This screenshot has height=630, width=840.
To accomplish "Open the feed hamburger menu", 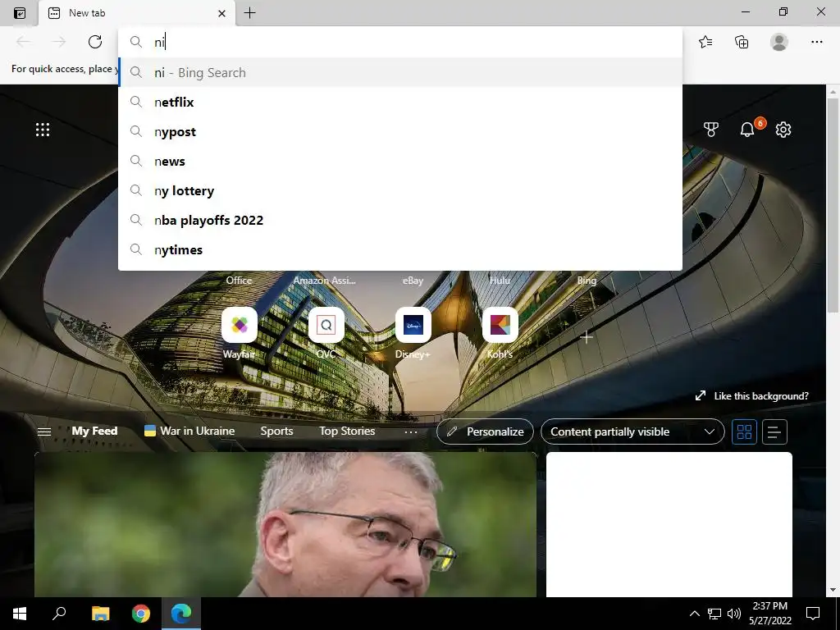I will [44, 431].
